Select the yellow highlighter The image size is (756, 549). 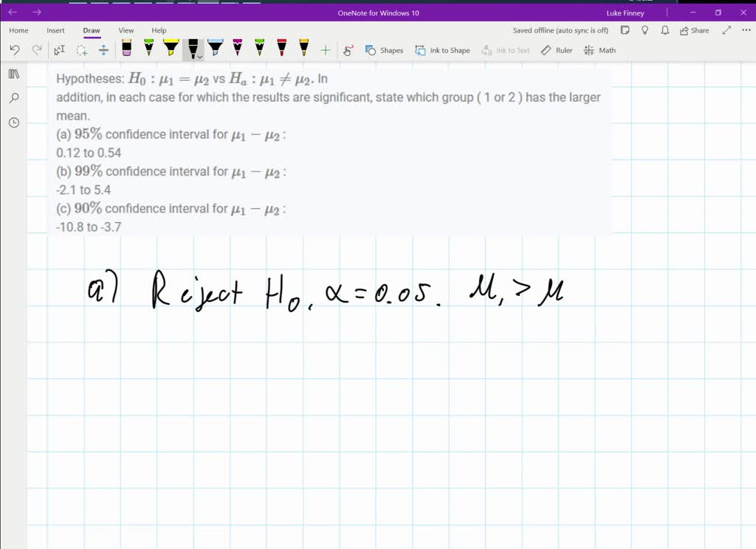pos(171,49)
